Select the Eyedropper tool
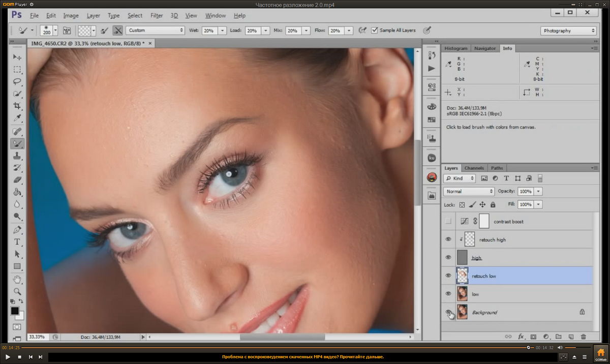The height and width of the screenshot is (364, 610). tap(17, 118)
